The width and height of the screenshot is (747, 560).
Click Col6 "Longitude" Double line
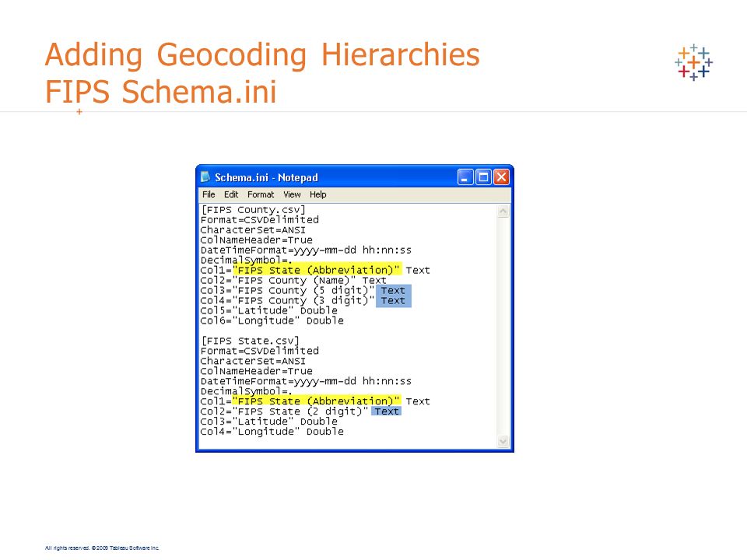point(272,320)
